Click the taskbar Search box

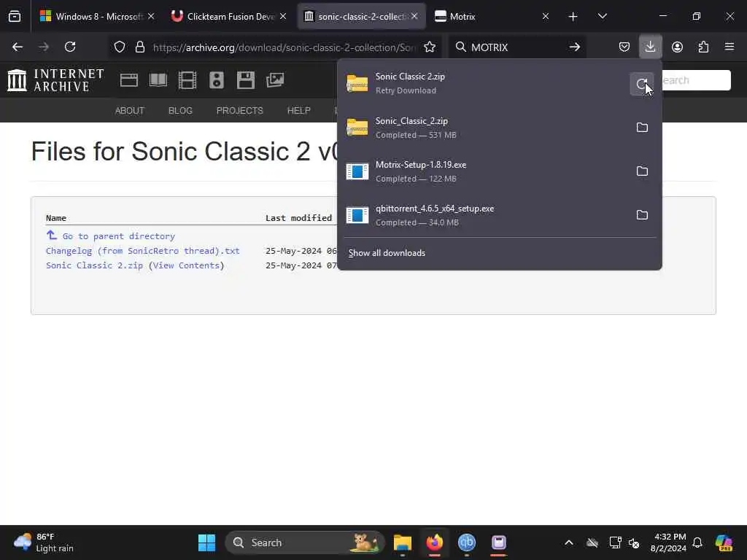tap(305, 542)
